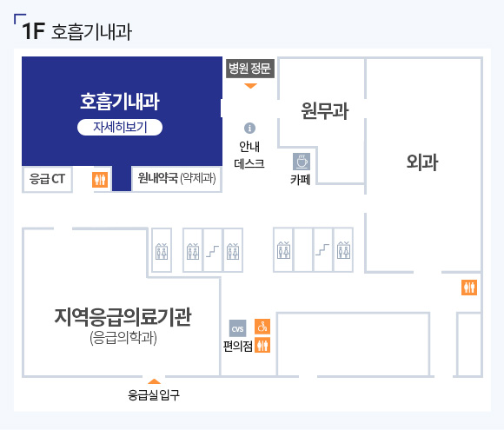The width and height of the screenshot is (504, 430).
Task: Click the wheelchair accessible restroom icon
Action: (x=262, y=327)
